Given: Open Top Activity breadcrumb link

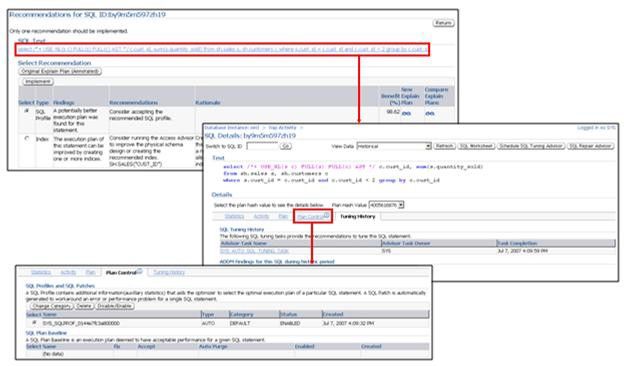Looking at the screenshot, I should point(282,128).
